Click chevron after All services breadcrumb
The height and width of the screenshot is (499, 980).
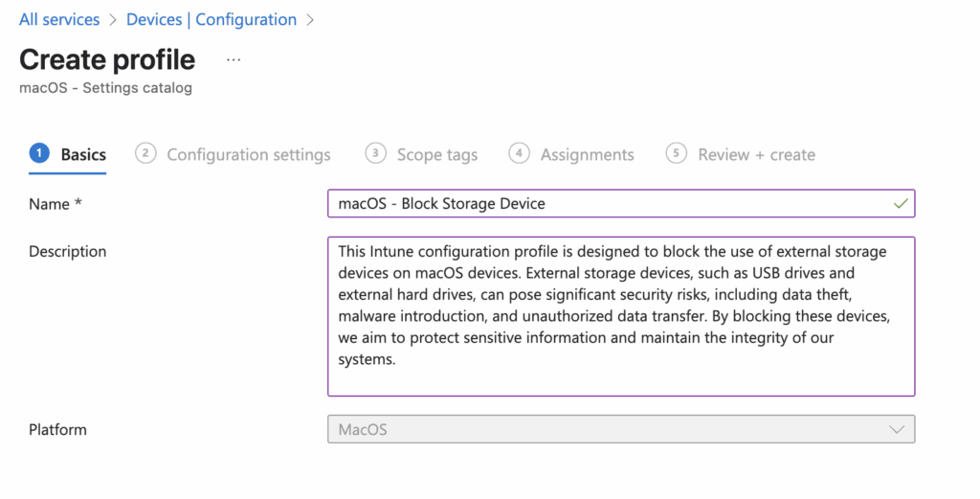coord(113,19)
